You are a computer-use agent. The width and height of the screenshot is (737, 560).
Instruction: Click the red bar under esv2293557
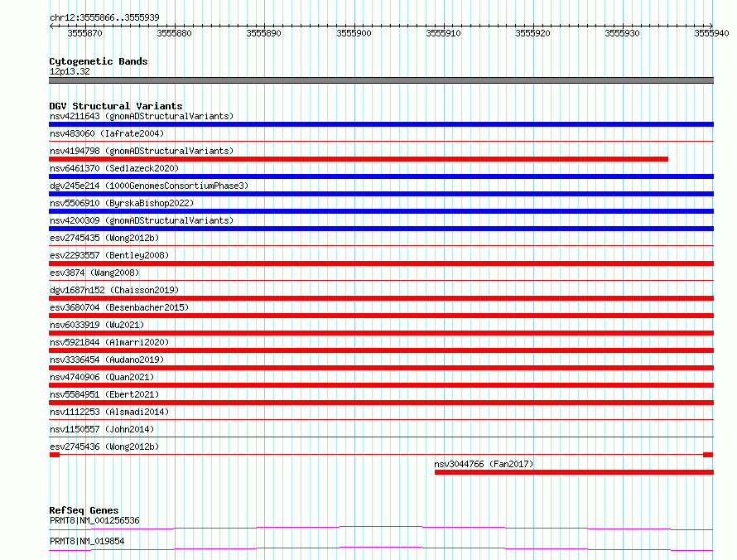pyautogui.click(x=381, y=263)
